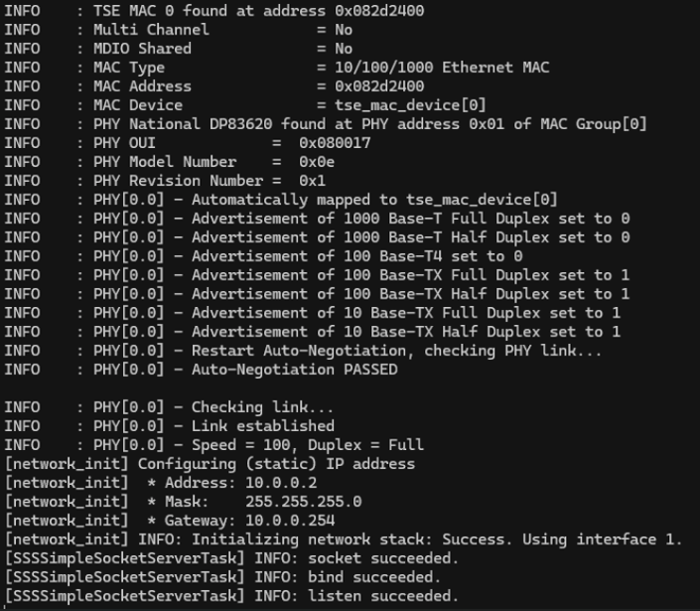This screenshot has width=700, height=611.
Task: Click the "10/100/1000 Ethernet MAC" text
Action: click(433, 68)
